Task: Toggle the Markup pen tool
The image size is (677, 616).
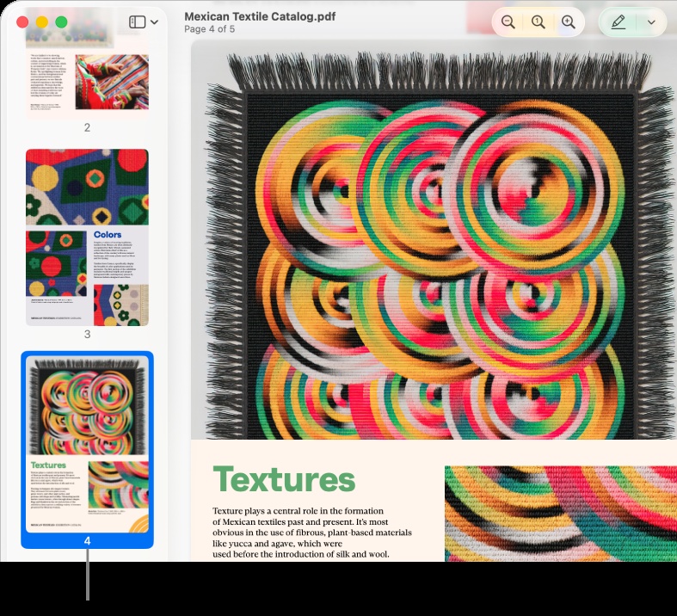Action: 619,22
